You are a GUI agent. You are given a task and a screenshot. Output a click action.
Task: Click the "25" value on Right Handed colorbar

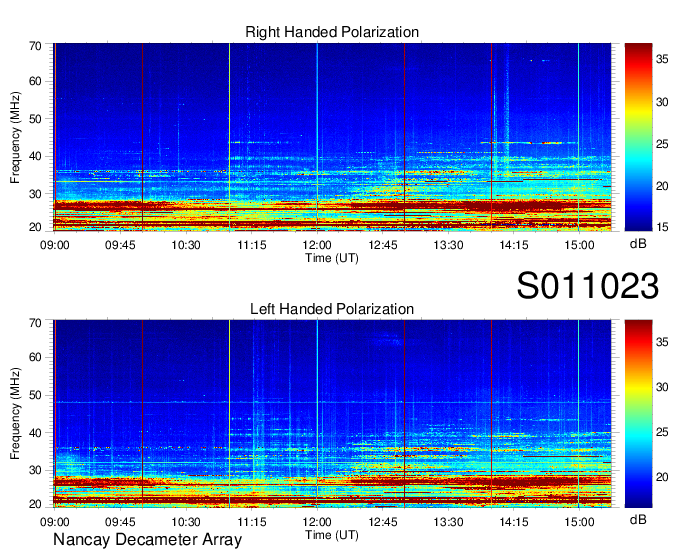[662, 144]
